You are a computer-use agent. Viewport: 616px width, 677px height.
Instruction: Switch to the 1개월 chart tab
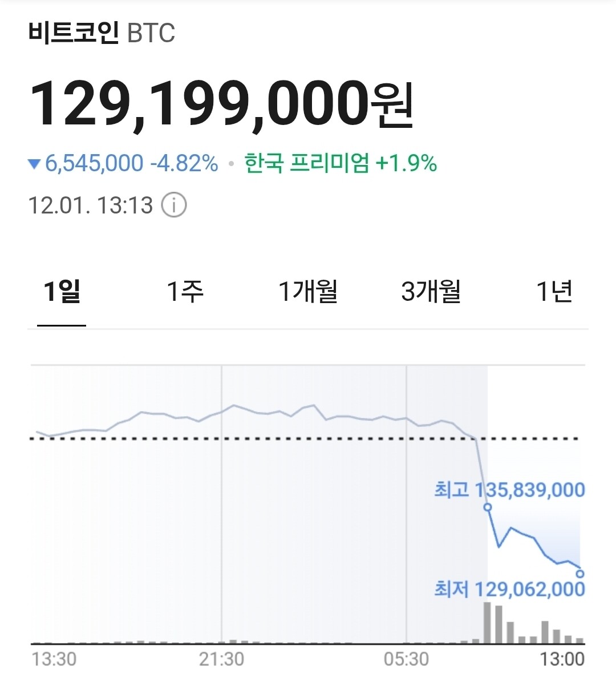point(308,292)
